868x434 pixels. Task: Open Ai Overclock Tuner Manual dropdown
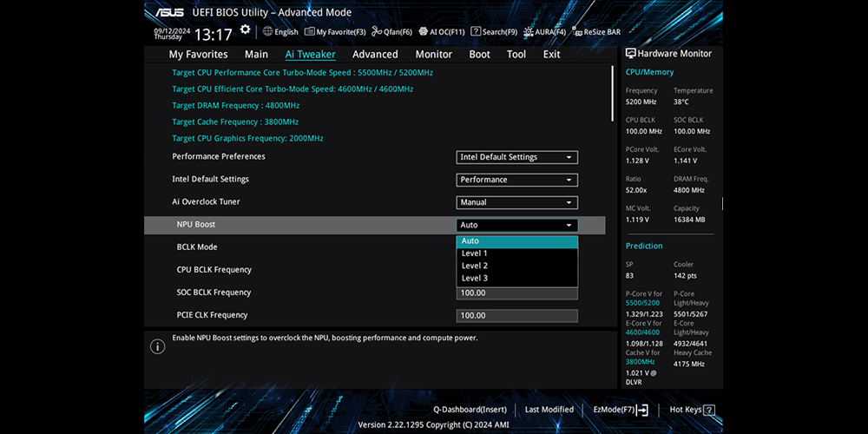tap(517, 202)
